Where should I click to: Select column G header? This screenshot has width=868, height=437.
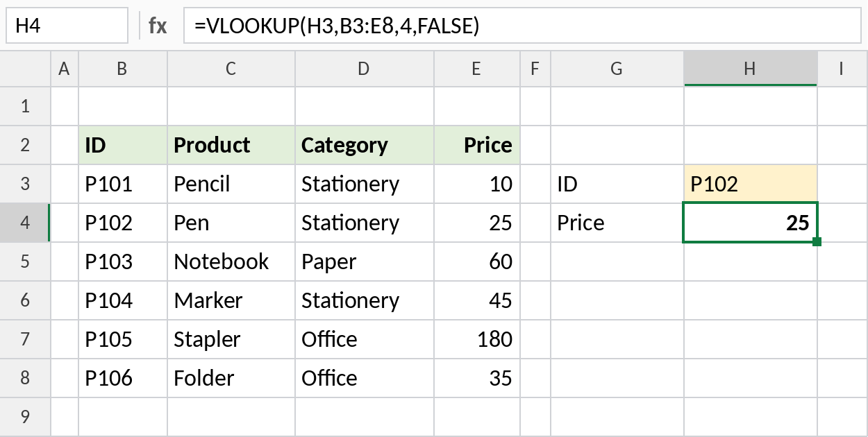pos(617,69)
